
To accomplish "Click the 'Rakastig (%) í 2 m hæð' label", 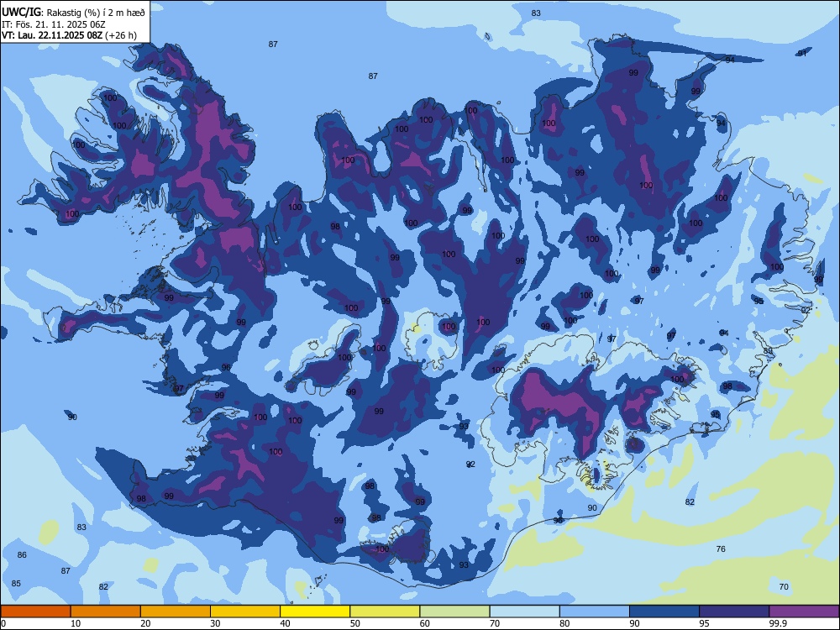I will [x=97, y=13].
